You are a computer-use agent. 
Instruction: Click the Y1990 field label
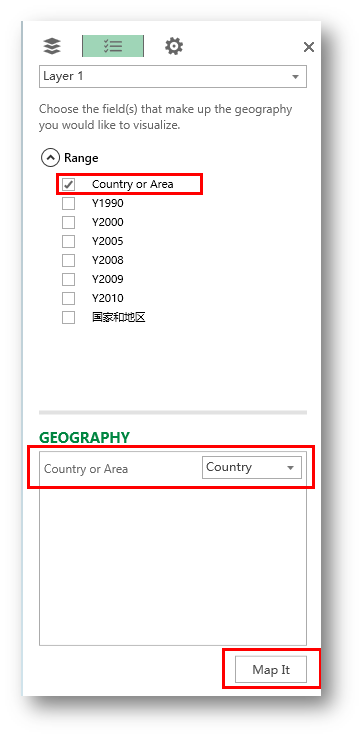point(107,203)
